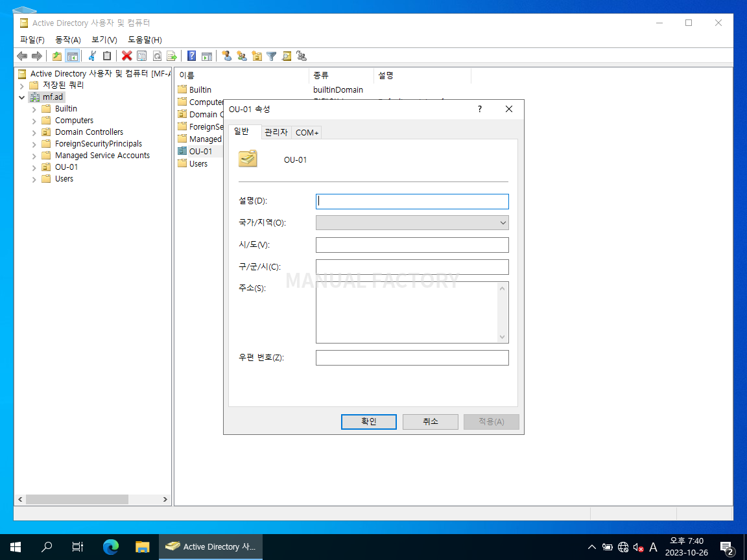Viewport: 747px width, 560px height.
Task: Open Task View on the taskbar
Action: tap(78, 546)
